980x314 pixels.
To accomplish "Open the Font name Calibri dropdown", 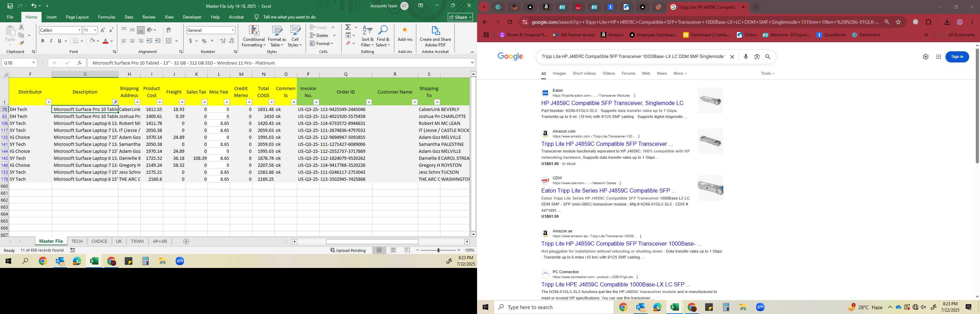I will tap(79, 30).
